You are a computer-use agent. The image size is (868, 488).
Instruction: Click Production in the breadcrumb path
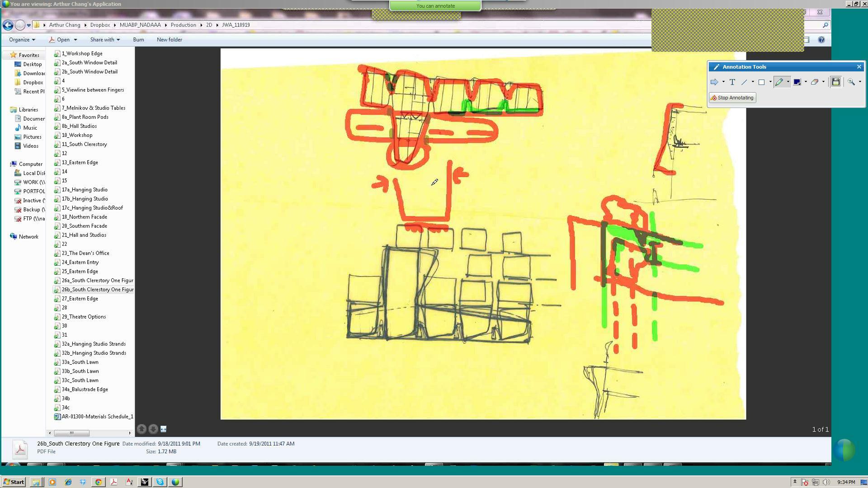(x=183, y=25)
